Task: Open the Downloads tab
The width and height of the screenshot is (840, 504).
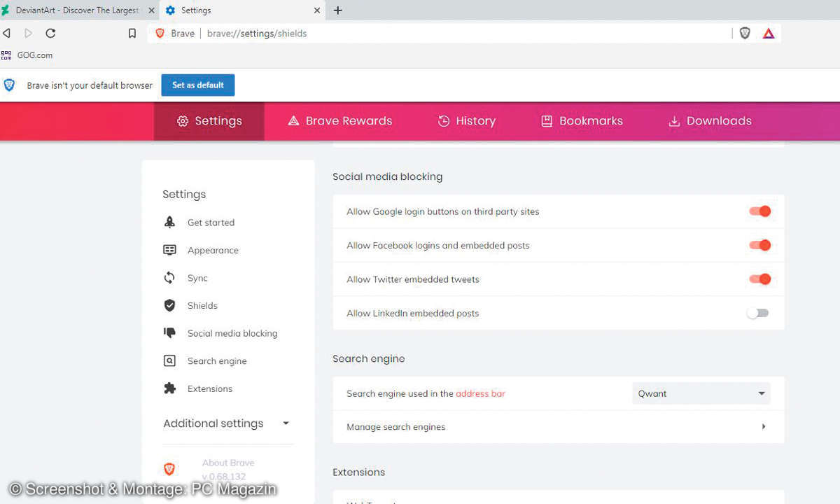Action: 710,121
